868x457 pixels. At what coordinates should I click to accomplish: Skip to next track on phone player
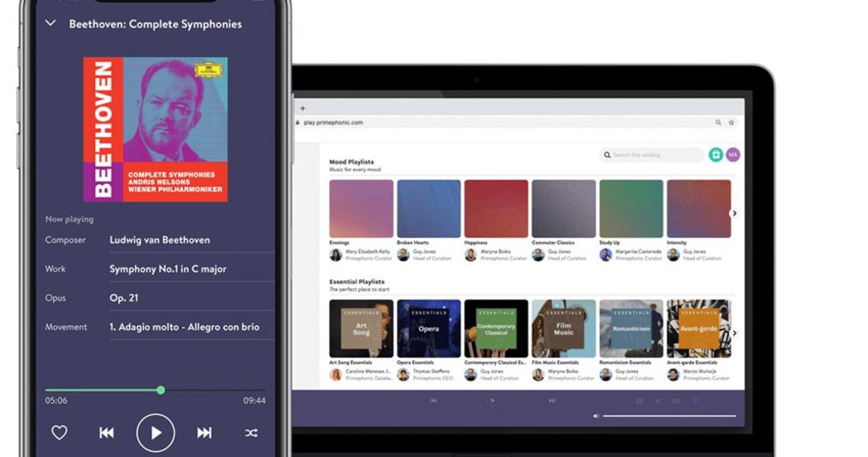(204, 433)
